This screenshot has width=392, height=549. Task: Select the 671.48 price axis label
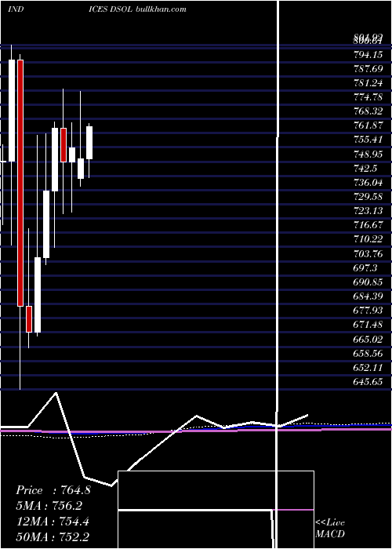coord(368,325)
